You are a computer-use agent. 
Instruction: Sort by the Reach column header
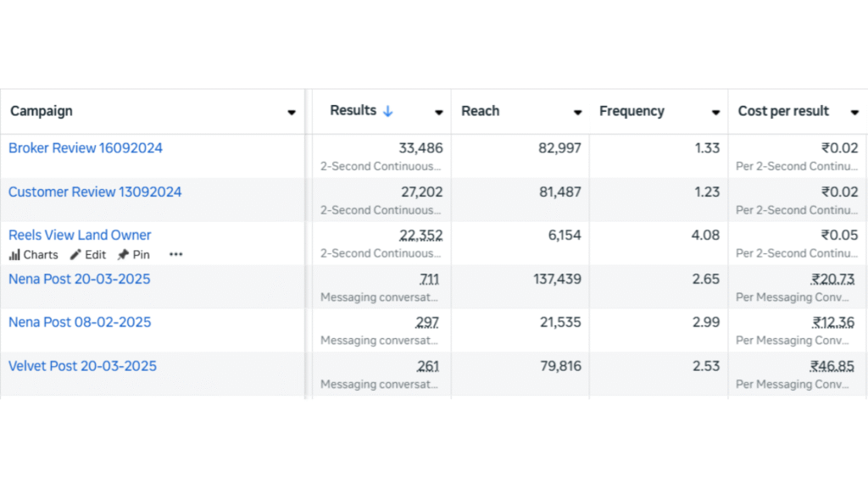pos(481,111)
